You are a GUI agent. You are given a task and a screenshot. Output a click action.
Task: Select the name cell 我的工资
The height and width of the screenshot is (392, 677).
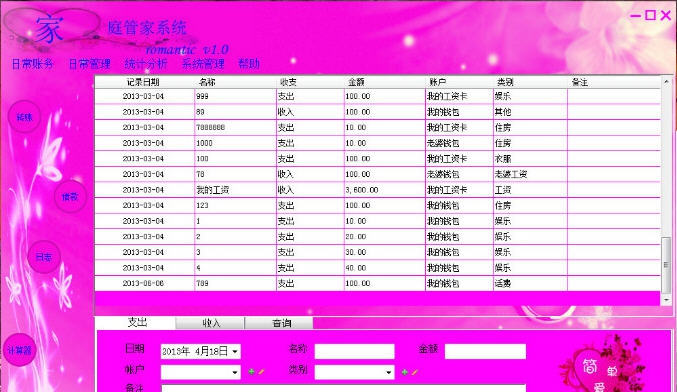236,190
